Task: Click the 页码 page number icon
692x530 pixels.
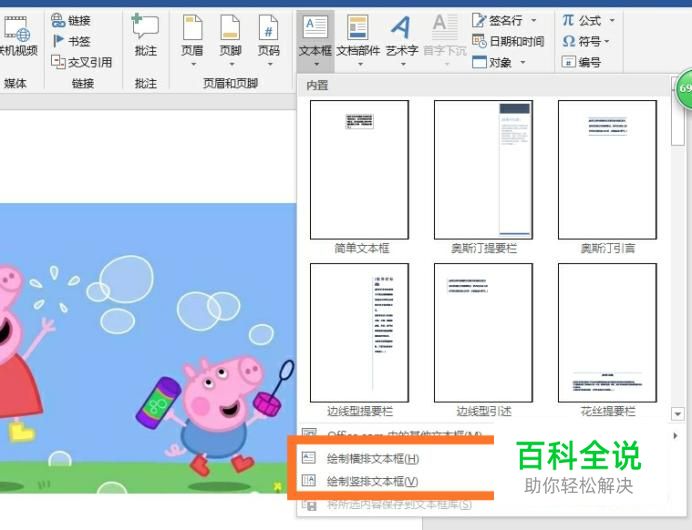Action: (269, 27)
